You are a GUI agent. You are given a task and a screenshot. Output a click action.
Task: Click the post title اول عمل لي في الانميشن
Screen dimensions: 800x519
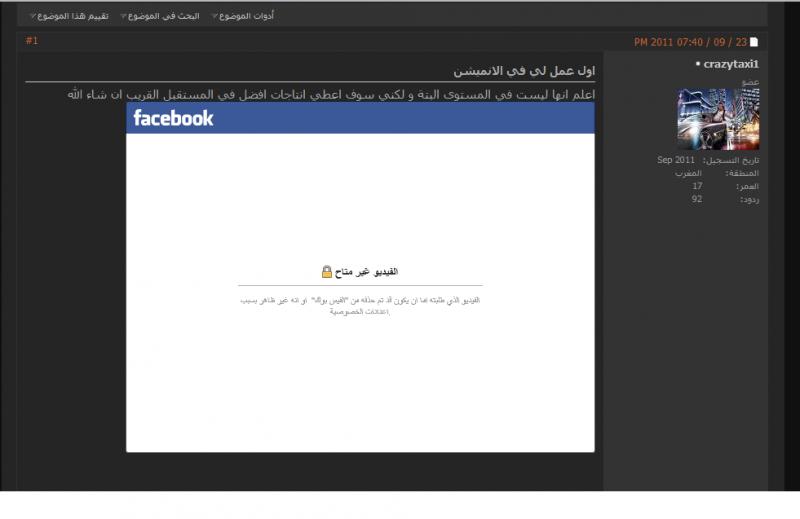pos(524,71)
